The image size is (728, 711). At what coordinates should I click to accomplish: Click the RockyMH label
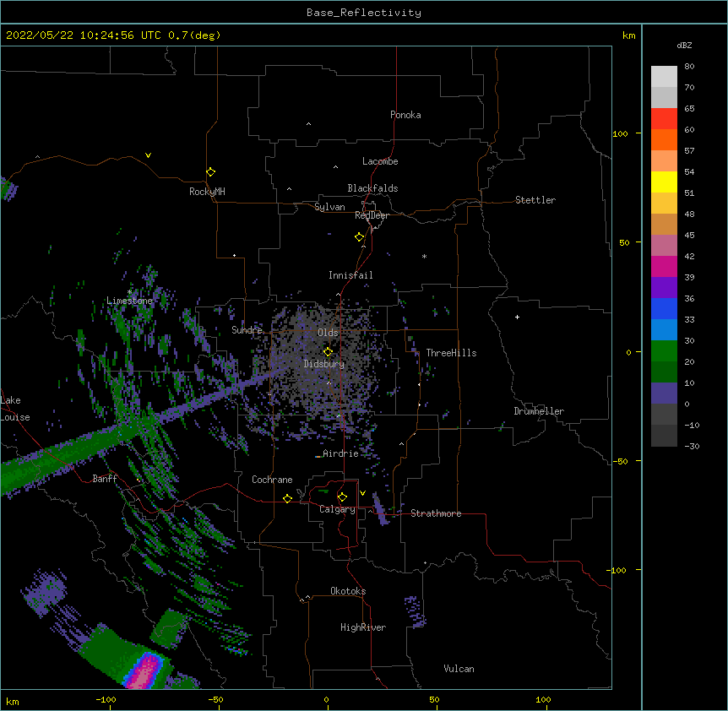pos(207,192)
